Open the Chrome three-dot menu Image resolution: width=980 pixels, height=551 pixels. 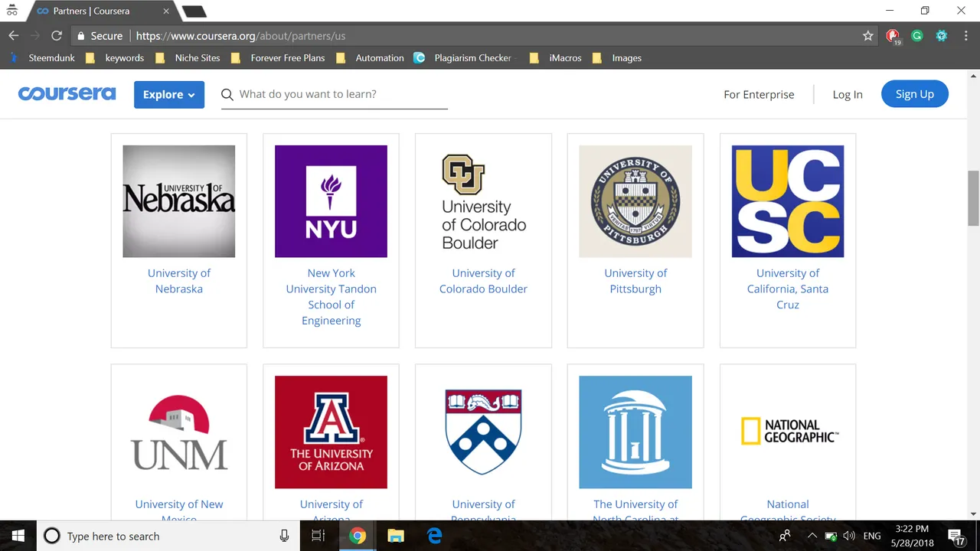[965, 36]
